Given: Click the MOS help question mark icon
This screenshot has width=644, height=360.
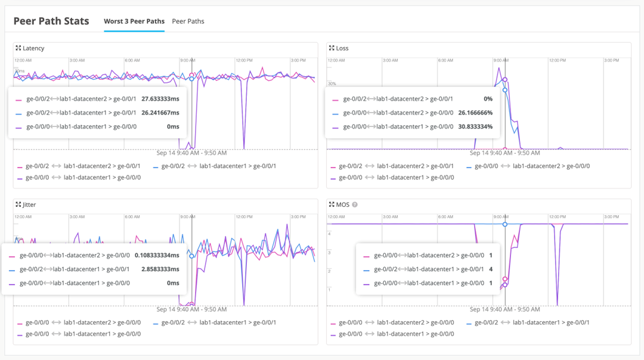Looking at the screenshot, I should click(x=355, y=205).
